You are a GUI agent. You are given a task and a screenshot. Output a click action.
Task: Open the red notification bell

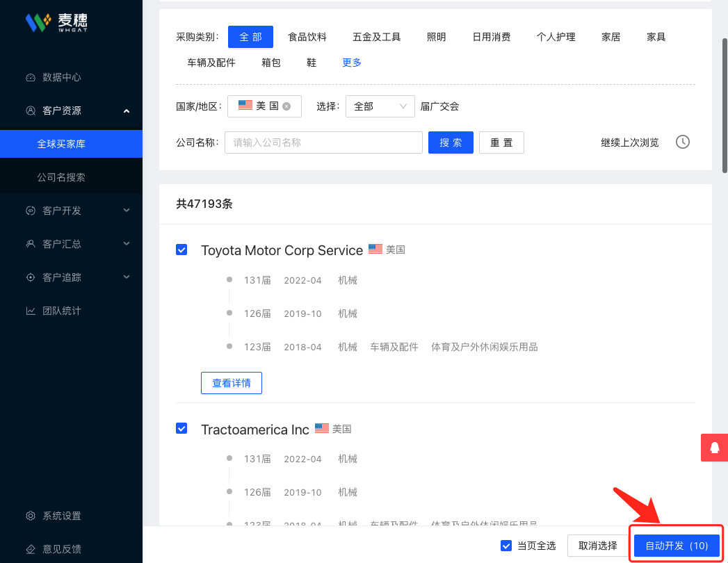point(715,448)
